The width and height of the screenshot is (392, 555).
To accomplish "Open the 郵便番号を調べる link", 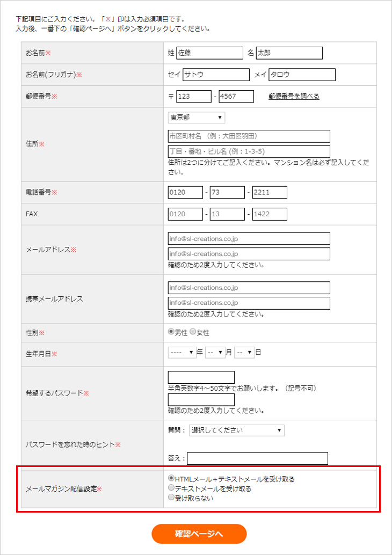I will coord(294,97).
